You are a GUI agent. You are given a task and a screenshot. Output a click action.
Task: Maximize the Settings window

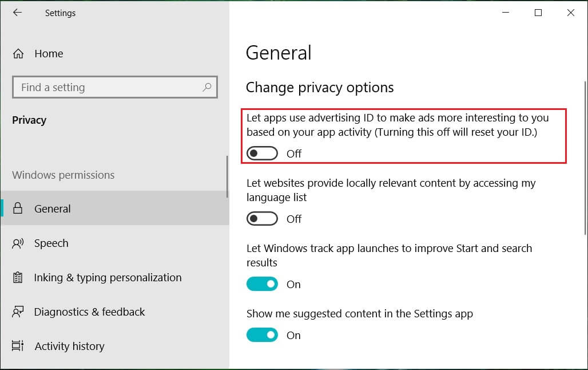click(x=538, y=13)
